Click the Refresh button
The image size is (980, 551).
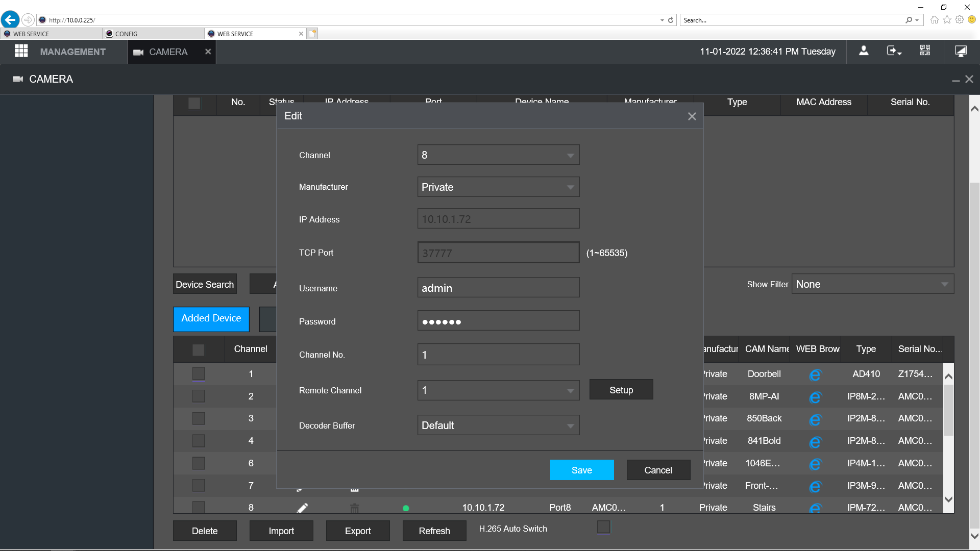click(434, 531)
